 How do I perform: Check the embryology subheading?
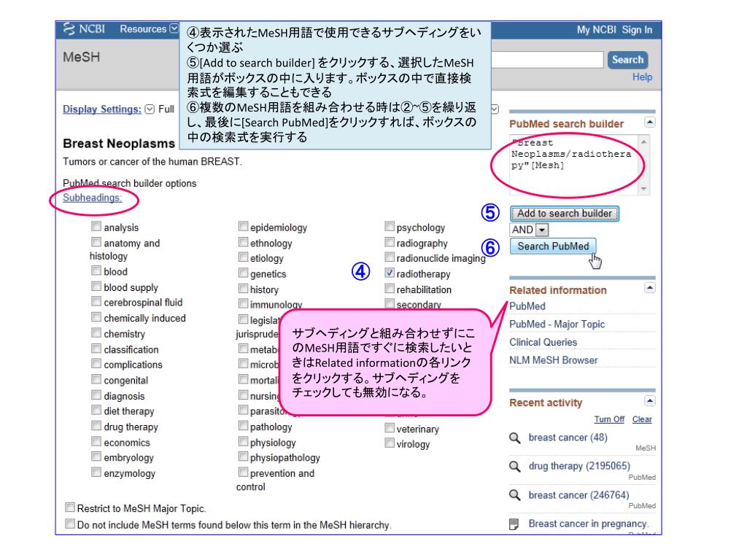[96, 456]
